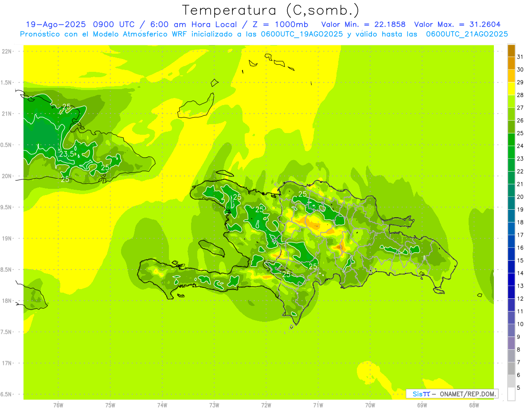The height and width of the screenshot is (411, 532).
Task: Click the "7.5N" latitude axis label
Action: [x=7, y=332]
